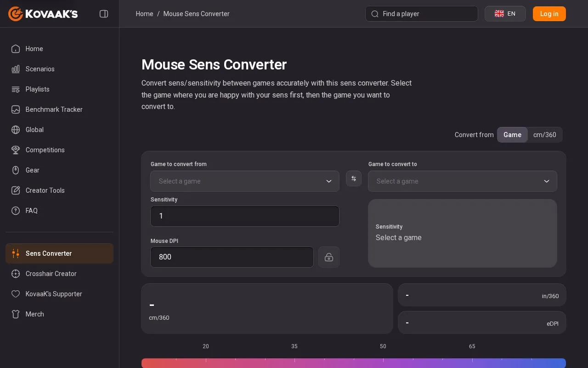588x368 pixels.
Task: Open Scenarios in the sidebar
Action: pyautogui.click(x=59, y=69)
